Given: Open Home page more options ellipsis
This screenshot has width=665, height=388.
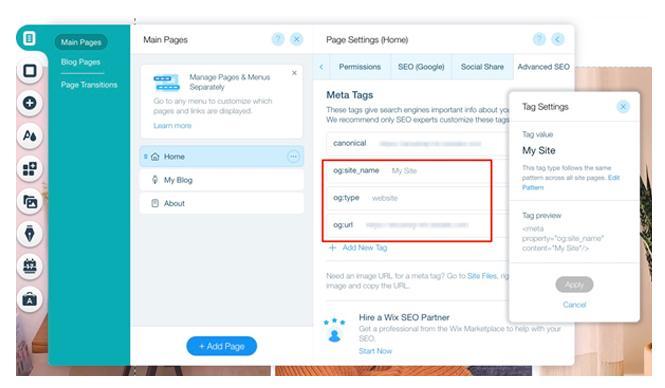Looking at the screenshot, I should 293,156.
